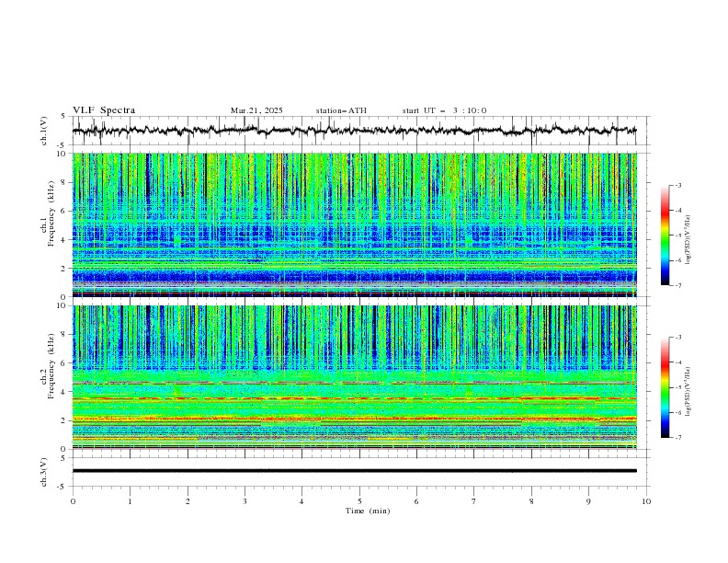Image resolution: width=728 pixels, height=563 pixels.
Task: Click time axis tick label '3'
Action: (x=245, y=501)
